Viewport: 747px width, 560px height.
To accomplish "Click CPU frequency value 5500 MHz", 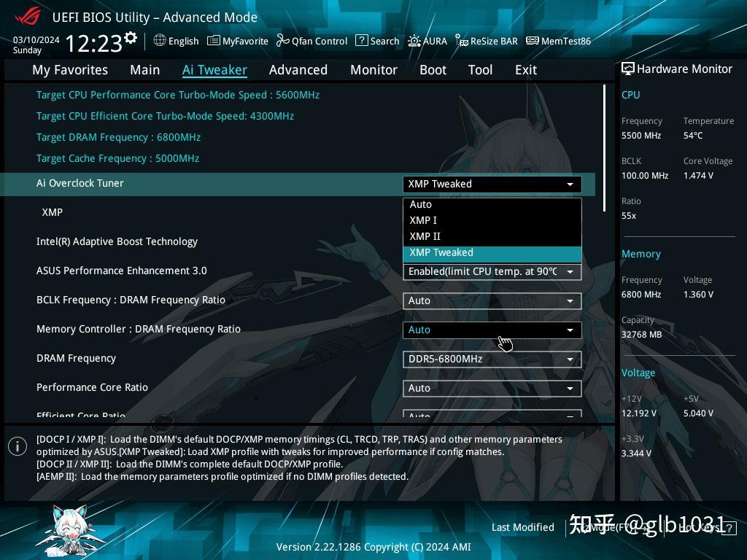I will [641, 136].
